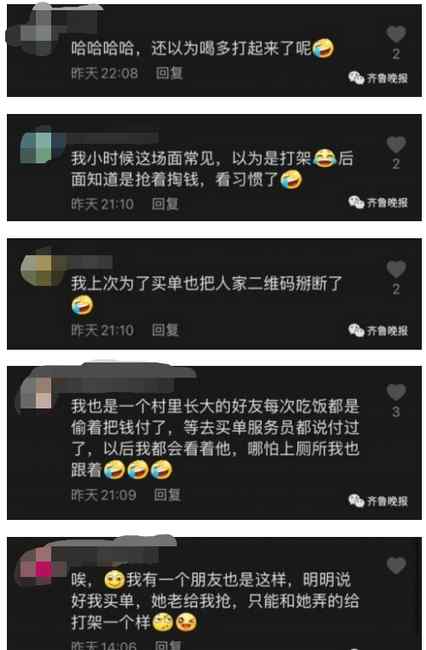426x650 pixels.
Task: Like the 二维码掰断了 comment heart
Action: pos(396,269)
